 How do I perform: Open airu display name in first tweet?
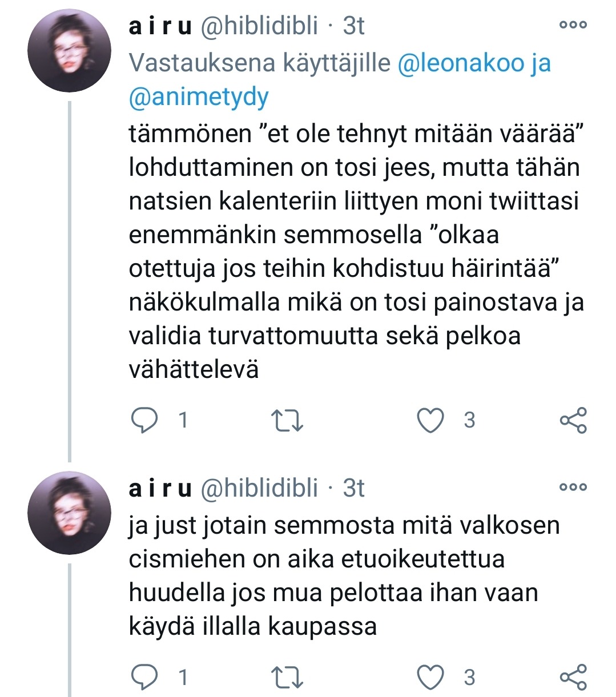click(160, 26)
